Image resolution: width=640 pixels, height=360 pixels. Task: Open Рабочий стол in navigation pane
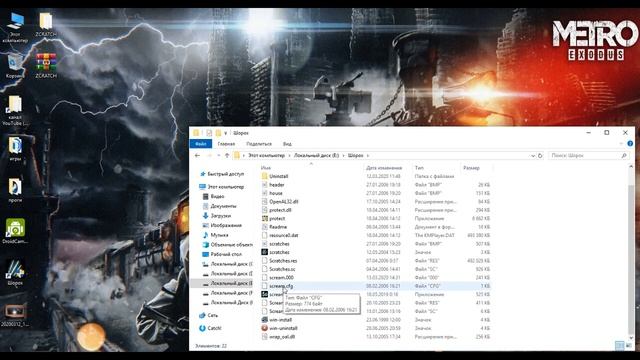click(x=222, y=254)
